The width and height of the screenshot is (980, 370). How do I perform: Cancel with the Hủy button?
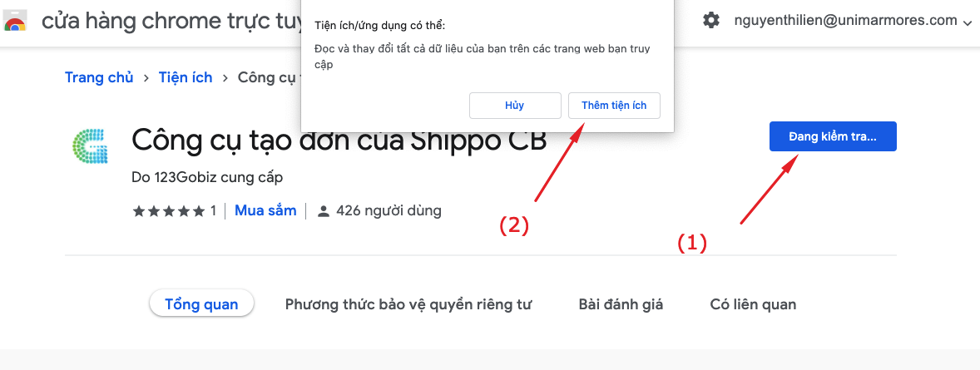[515, 106]
